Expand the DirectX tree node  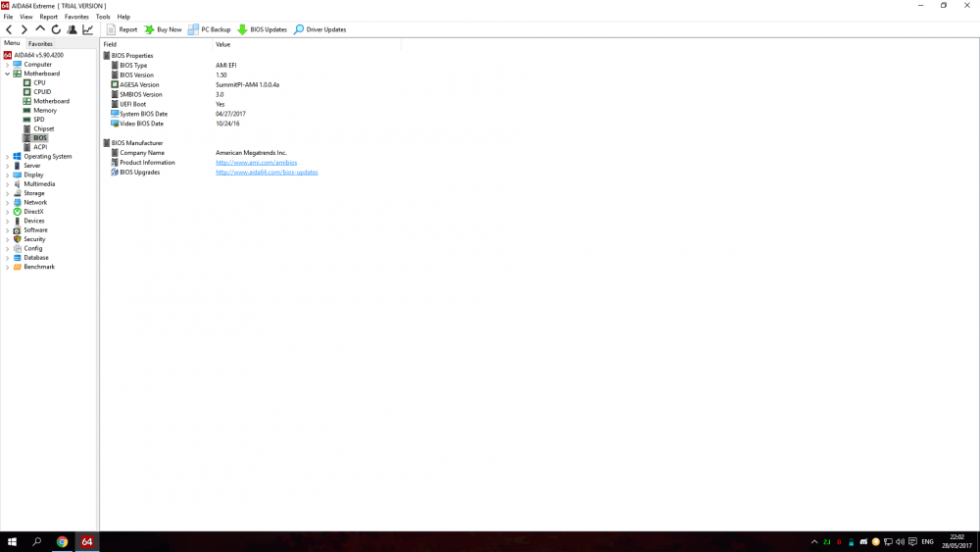pos(8,212)
